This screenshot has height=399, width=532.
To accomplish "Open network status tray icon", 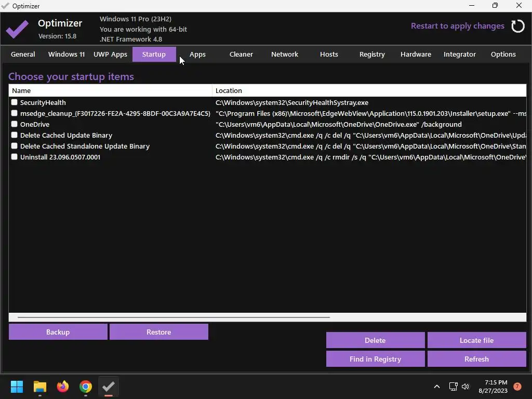I will click(453, 387).
